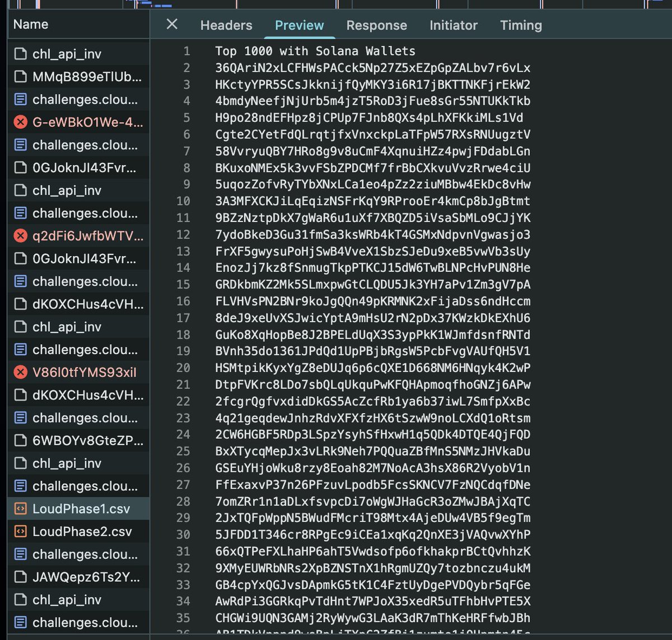Image resolution: width=672 pixels, height=640 pixels.
Task: Click the orange file icon for LoudPhase1.csv
Action: point(21,509)
